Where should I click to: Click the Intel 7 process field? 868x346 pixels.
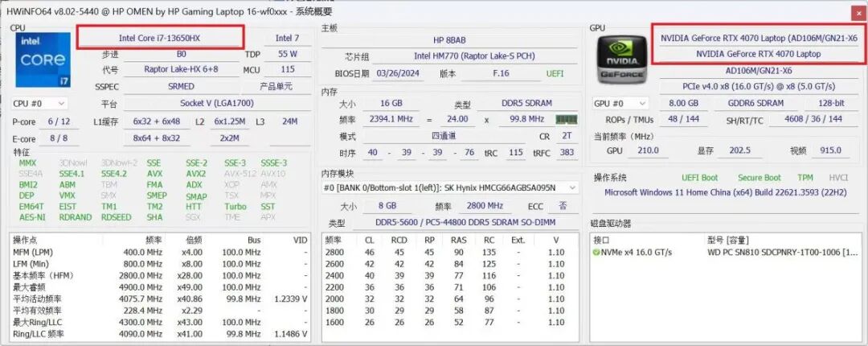pos(287,39)
